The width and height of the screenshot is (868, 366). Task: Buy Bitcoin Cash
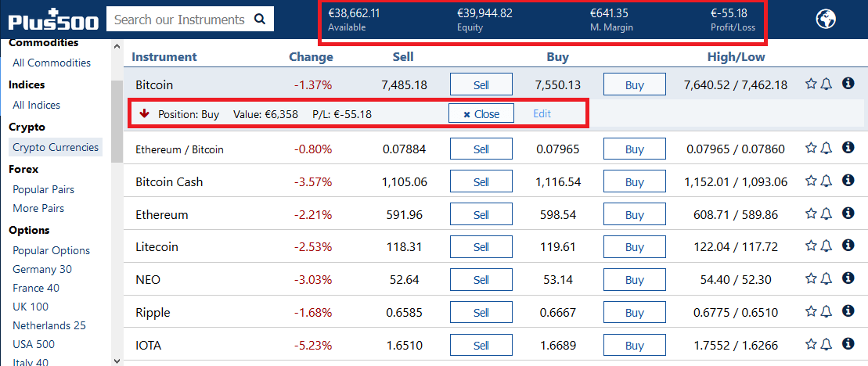[635, 182]
